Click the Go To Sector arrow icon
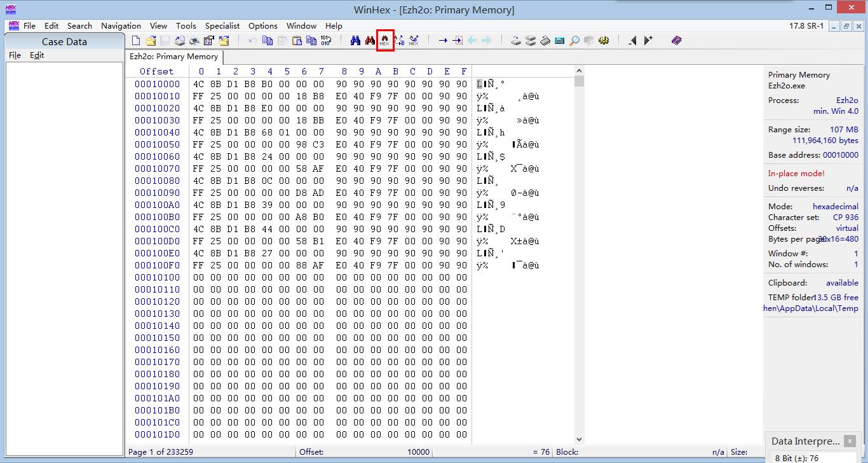The height and width of the screenshot is (463, 868). 458,41
